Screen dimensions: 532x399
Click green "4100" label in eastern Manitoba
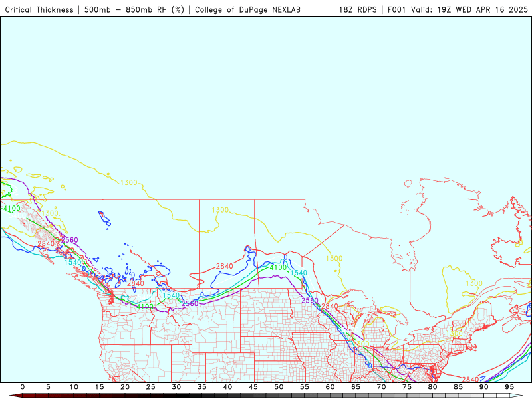278,268
